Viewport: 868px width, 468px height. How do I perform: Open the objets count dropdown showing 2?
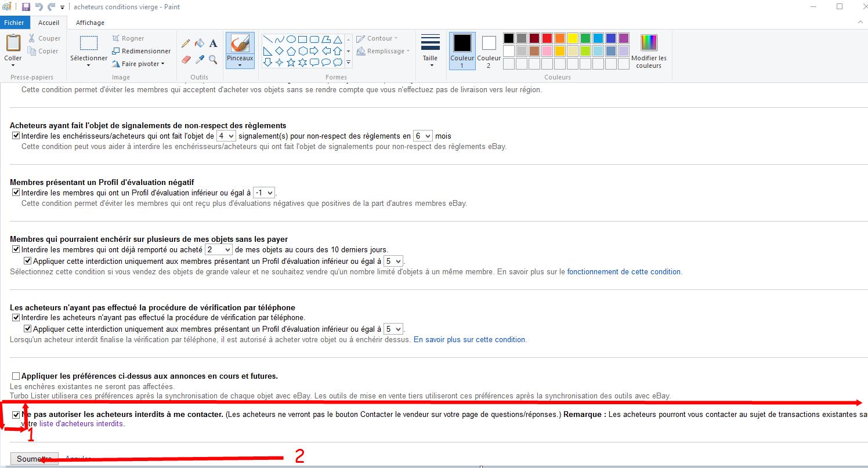pyautogui.click(x=219, y=249)
